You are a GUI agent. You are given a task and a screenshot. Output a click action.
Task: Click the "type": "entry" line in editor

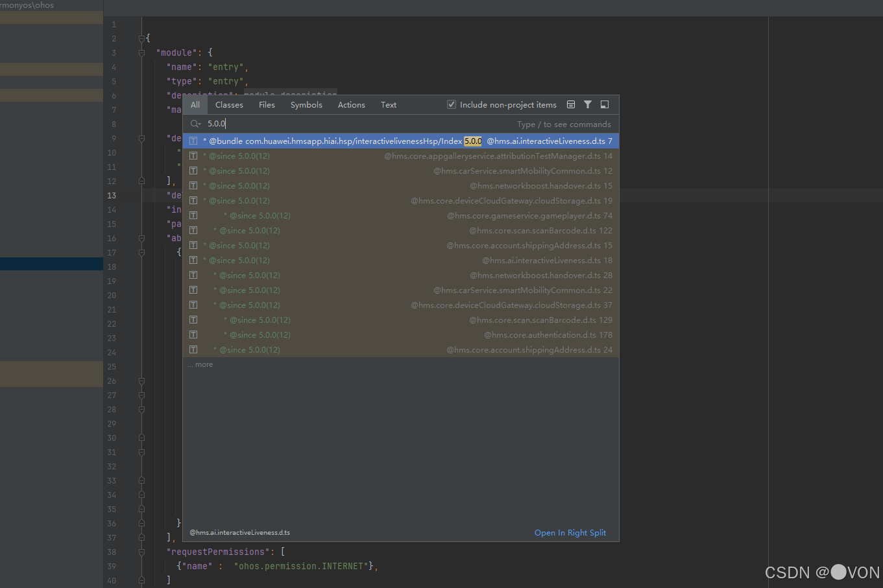pos(207,82)
